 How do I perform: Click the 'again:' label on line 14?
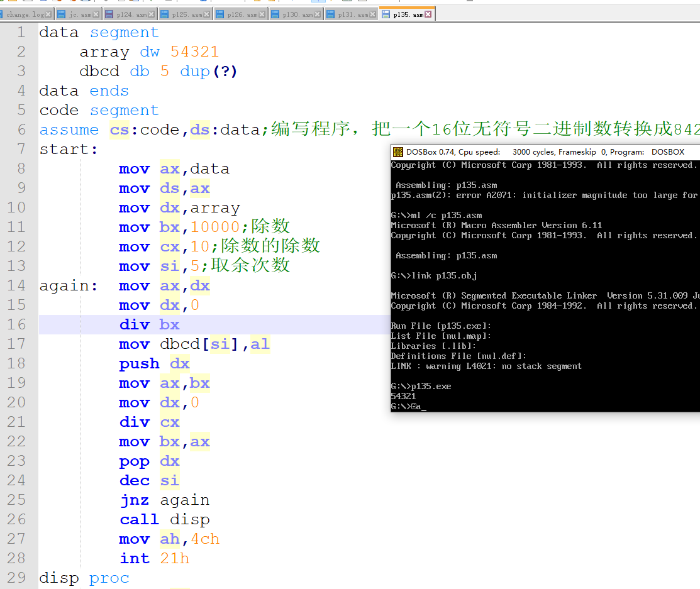[x=69, y=285]
